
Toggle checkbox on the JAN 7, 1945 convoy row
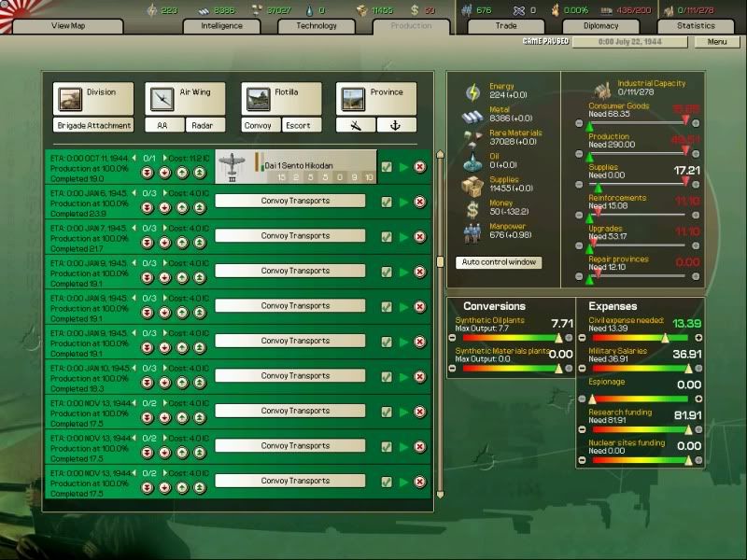tap(387, 236)
